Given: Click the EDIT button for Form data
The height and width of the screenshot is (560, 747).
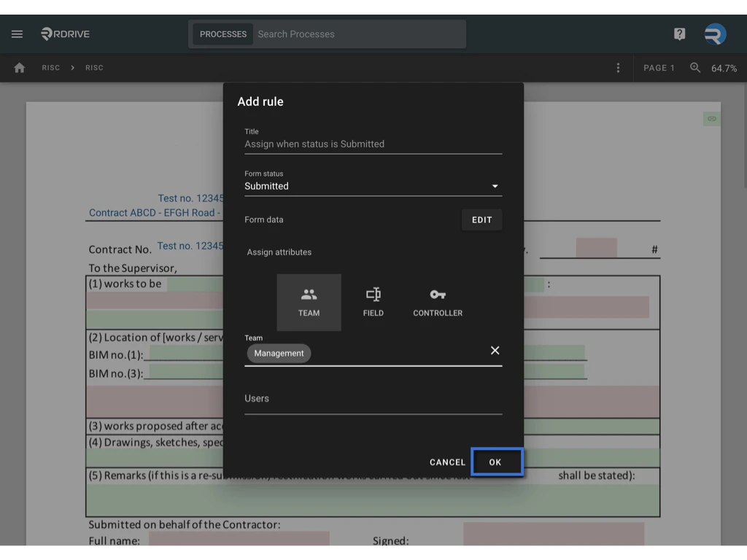Looking at the screenshot, I should 481,219.
